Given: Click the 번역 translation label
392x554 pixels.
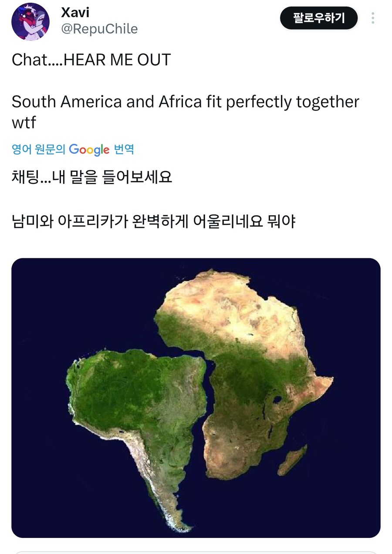Looking at the screenshot, I should coord(124,150).
